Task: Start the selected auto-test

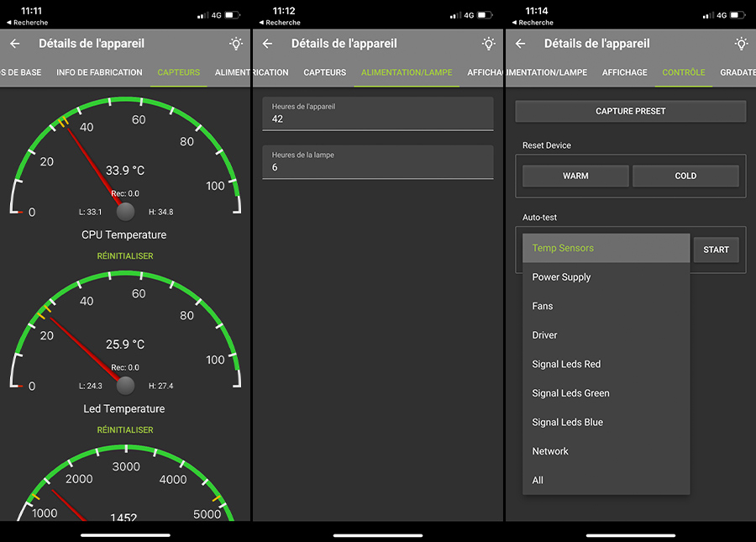Action: coord(716,250)
